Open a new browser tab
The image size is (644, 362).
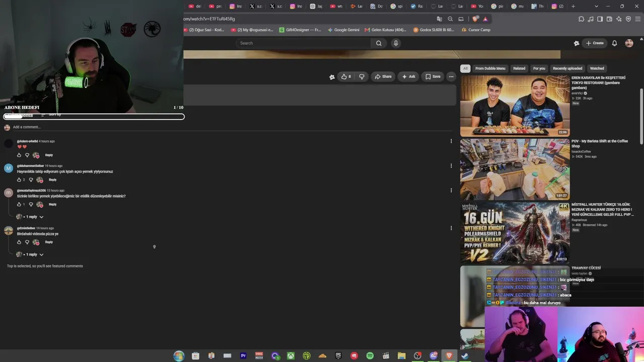click(x=573, y=7)
